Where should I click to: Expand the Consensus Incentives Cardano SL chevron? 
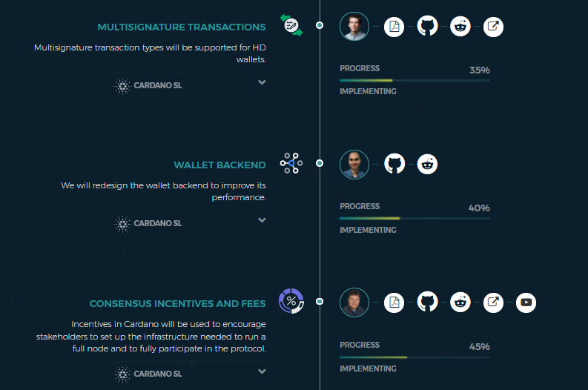[x=262, y=371]
